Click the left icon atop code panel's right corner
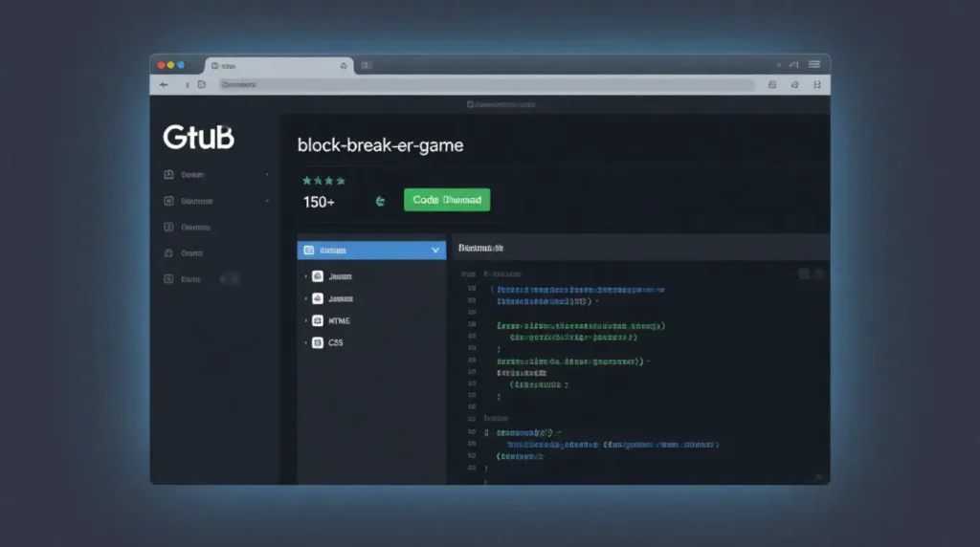Screen dimensions: 980x547 pos(804,273)
